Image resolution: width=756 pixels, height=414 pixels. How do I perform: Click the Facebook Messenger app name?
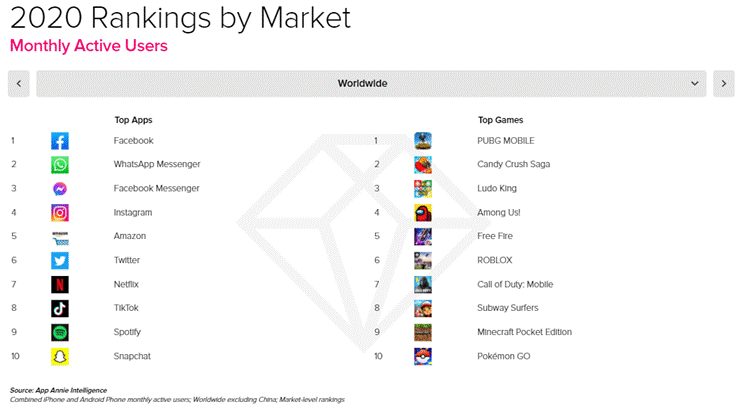[156, 188]
